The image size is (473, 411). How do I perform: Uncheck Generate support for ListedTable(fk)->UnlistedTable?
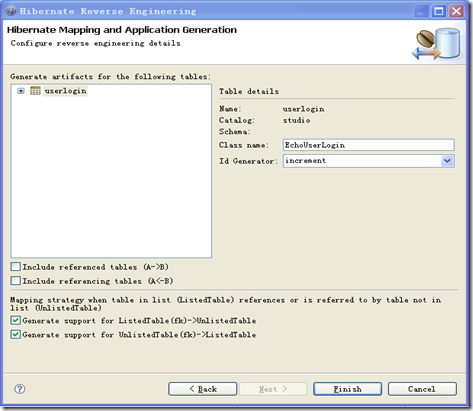[x=15, y=320]
